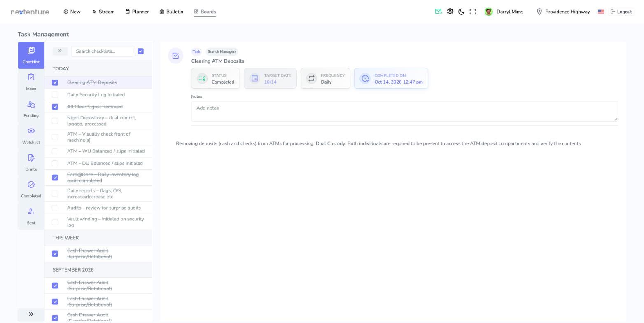Open the Inbox sidebar section
This screenshot has height=323, width=644.
[x=31, y=82]
